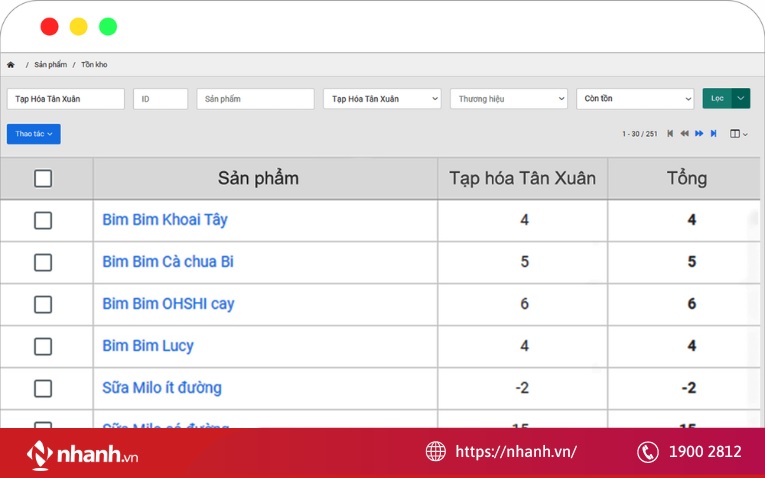765x478 pixels.
Task: Open the Bim Bim OHSHI cay product link
Action: (168, 304)
